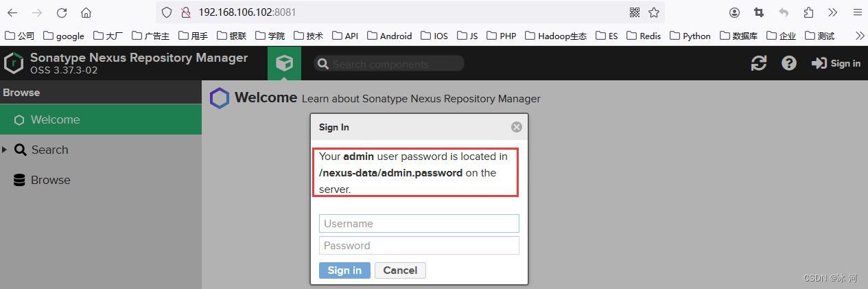868x289 pixels.
Task: Click the Username input field
Action: 419,224
